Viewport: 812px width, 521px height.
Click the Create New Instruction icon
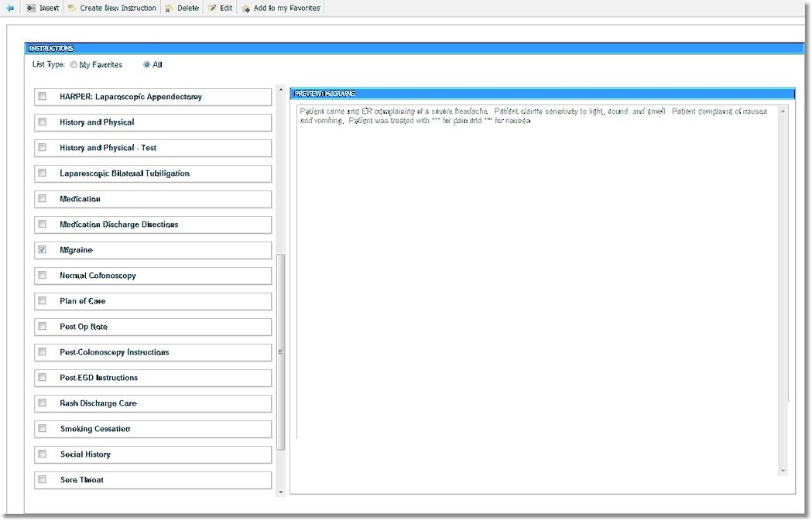click(71, 9)
